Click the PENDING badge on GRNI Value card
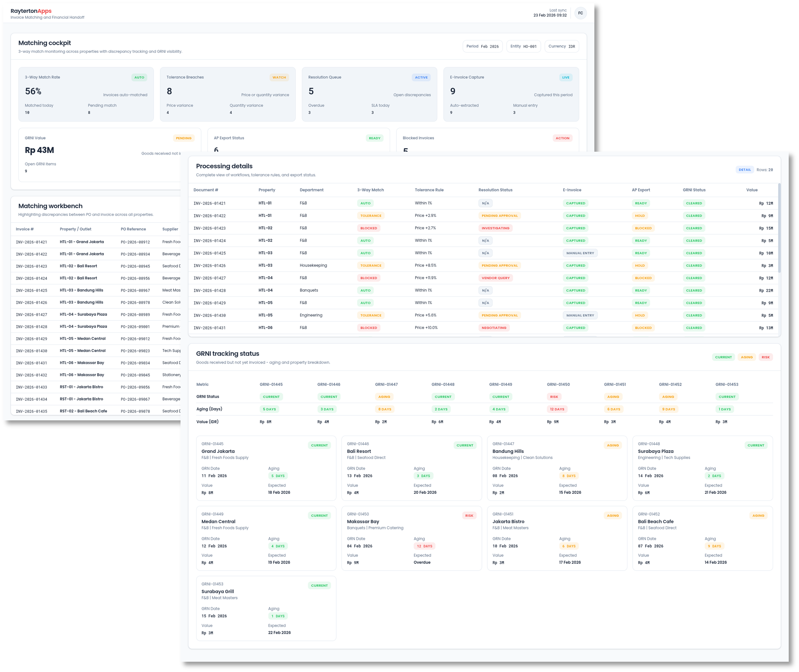Screen dimensions: 799x672 (x=183, y=138)
